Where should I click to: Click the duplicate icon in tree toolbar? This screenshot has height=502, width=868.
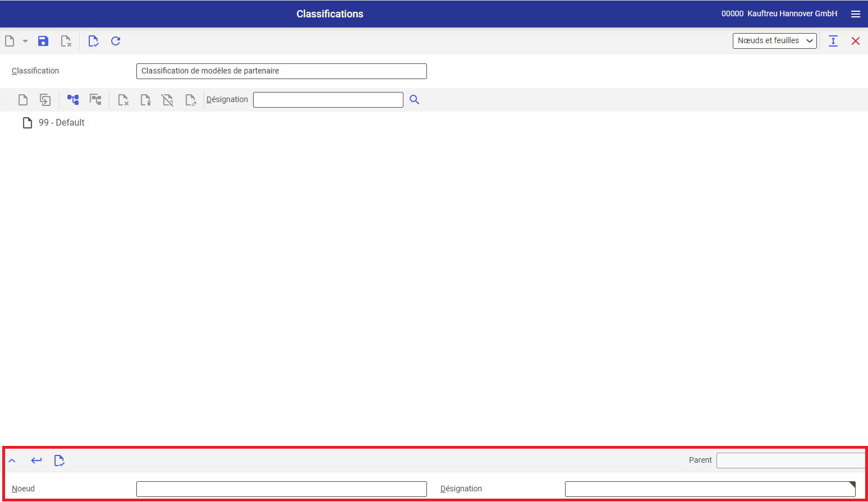(45, 100)
